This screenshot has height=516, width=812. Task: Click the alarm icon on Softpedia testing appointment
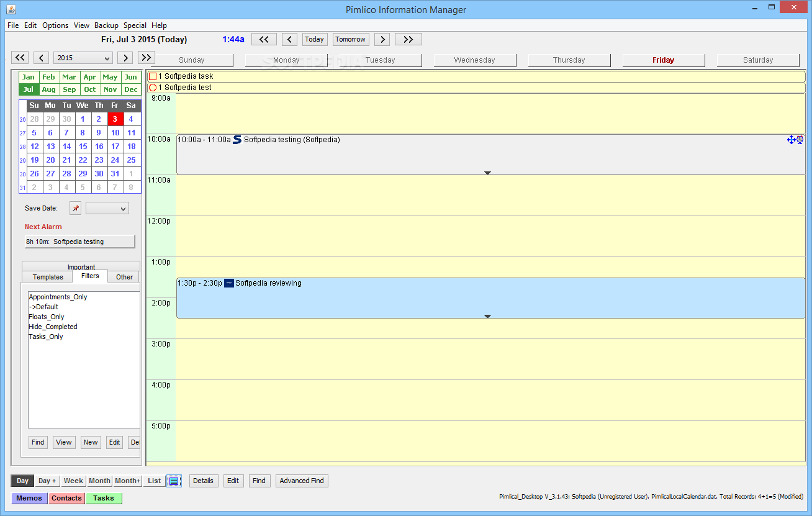tap(800, 140)
